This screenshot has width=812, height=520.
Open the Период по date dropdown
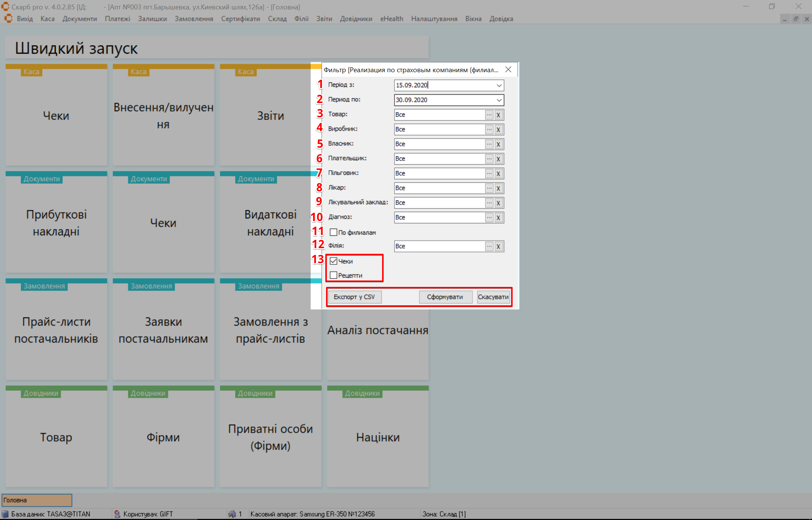click(x=499, y=100)
